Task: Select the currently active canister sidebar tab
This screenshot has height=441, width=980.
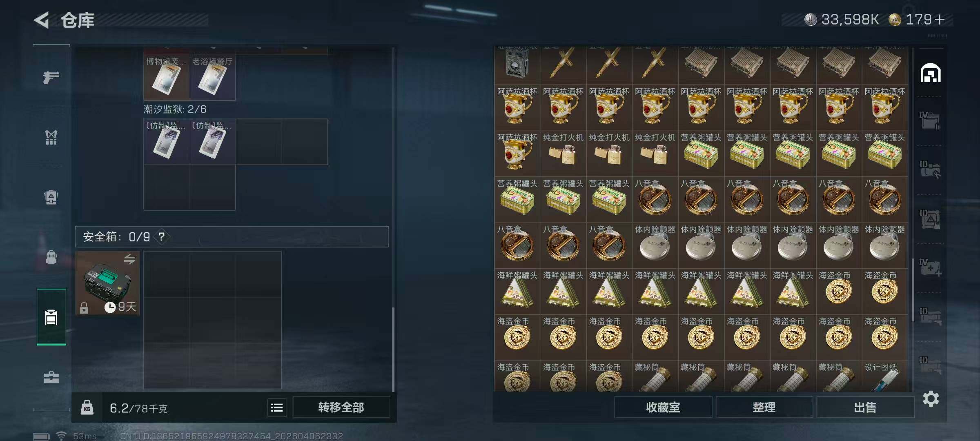Action: [x=51, y=317]
